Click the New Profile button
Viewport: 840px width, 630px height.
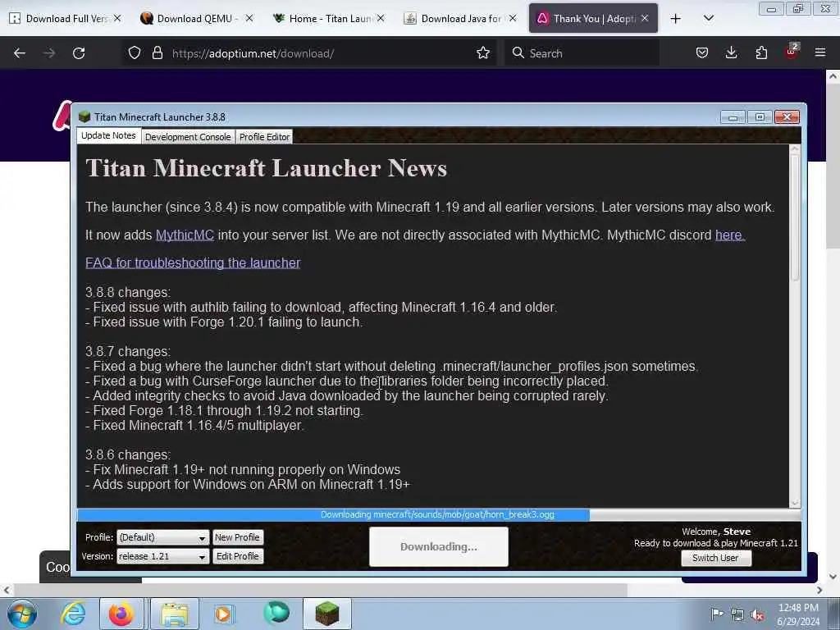click(237, 537)
